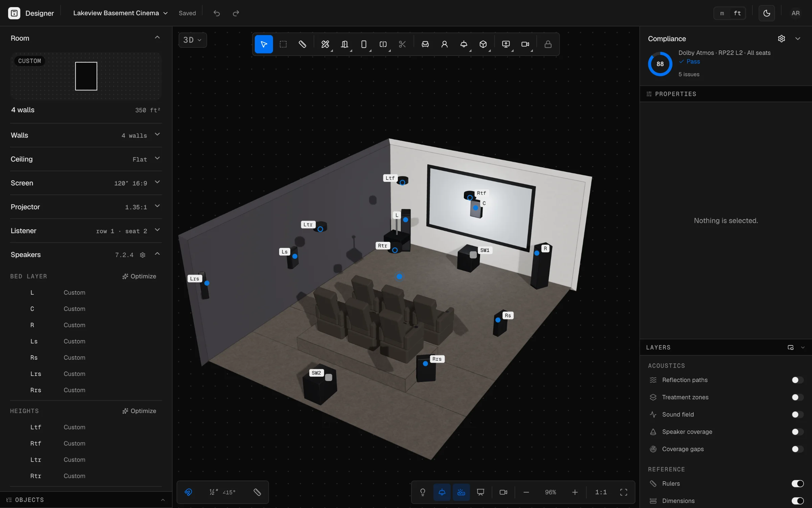The image size is (812, 508).
Task: Click the projector screen icon in bottom bar
Action: (x=480, y=492)
